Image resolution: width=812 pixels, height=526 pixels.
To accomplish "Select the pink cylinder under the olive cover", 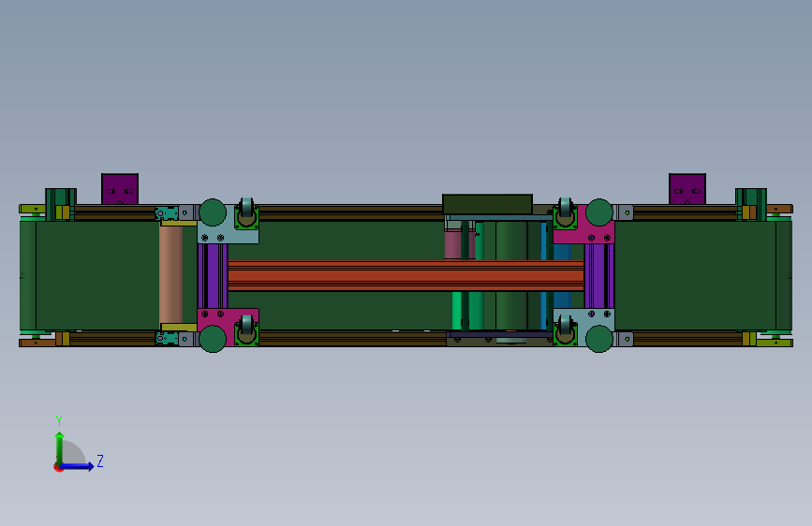I will 452,244.
